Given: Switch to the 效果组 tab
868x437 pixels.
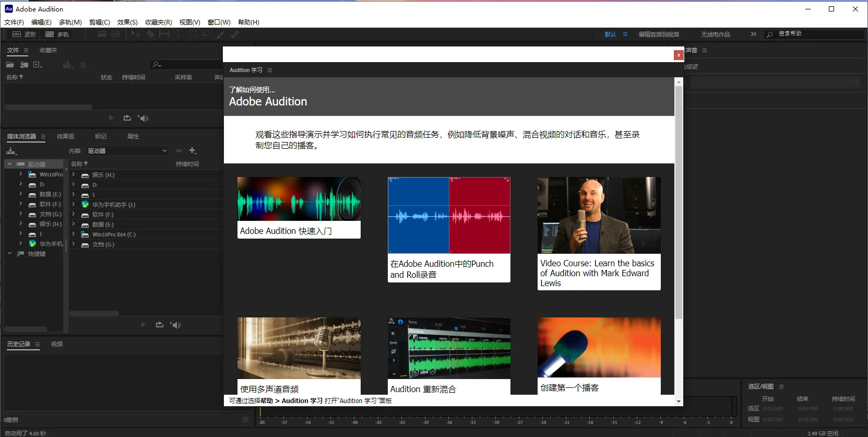Looking at the screenshot, I should point(65,136).
